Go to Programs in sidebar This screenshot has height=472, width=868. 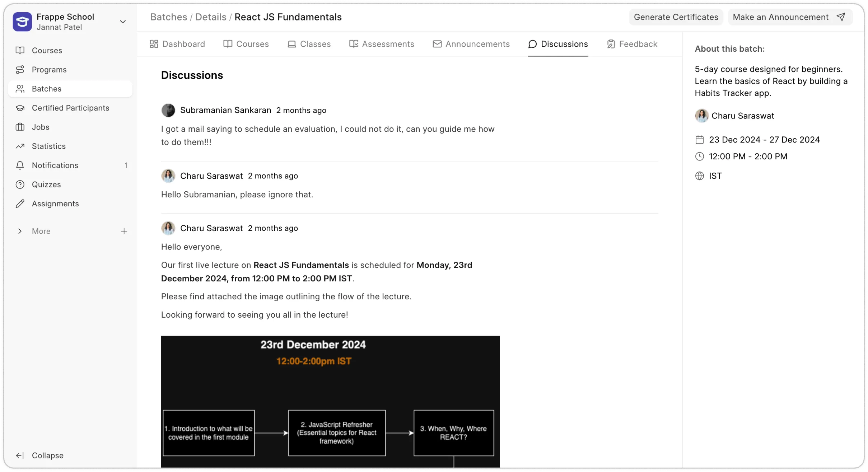(49, 70)
